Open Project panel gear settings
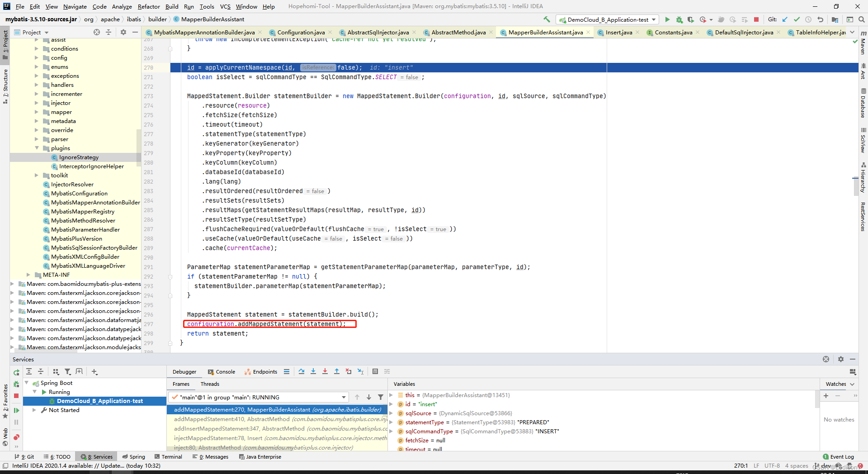Image resolution: width=868 pixels, height=474 pixels. click(123, 32)
